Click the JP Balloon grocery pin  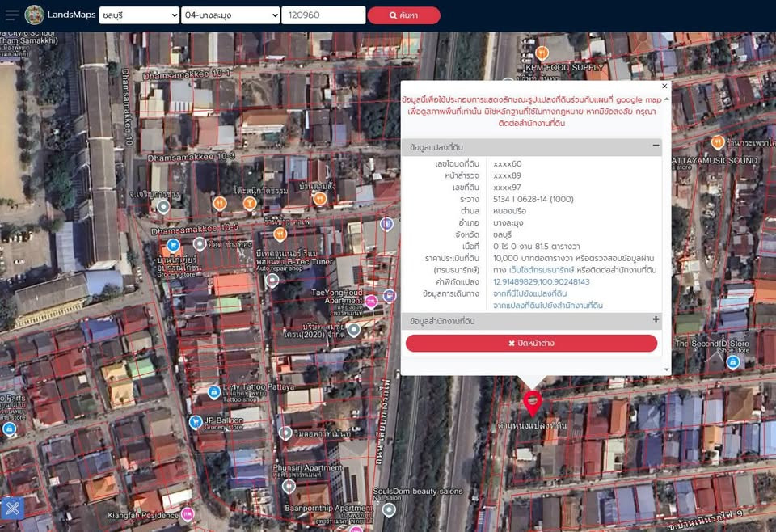(196, 422)
